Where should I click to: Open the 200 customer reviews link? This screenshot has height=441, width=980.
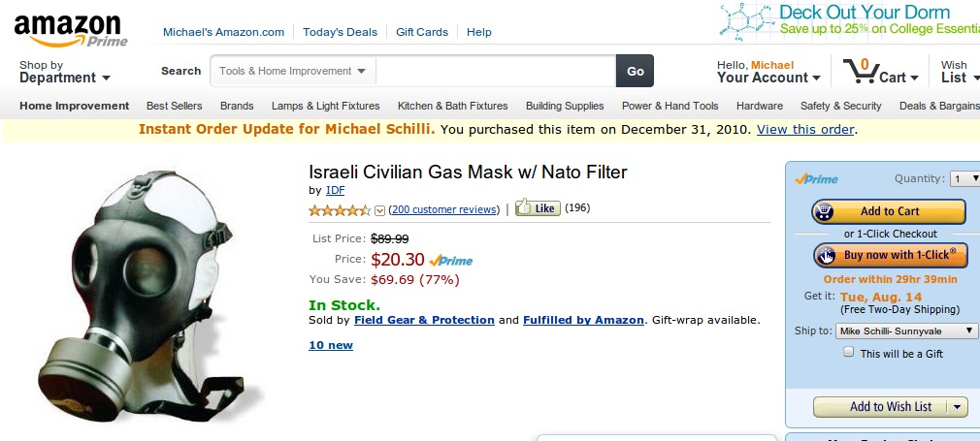tap(444, 209)
